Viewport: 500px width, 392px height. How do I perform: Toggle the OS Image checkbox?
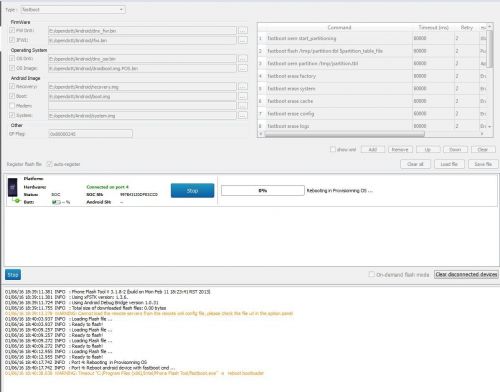(12, 68)
